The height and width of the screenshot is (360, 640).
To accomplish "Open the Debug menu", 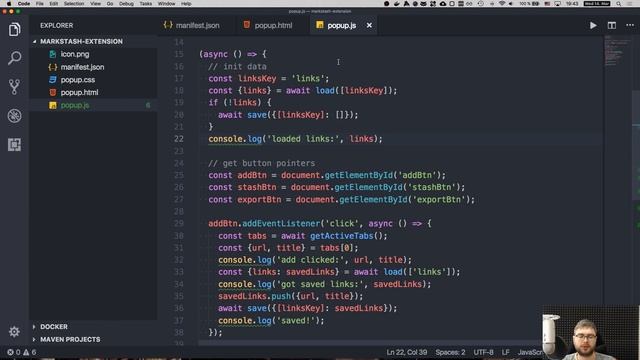I will (x=126, y=4).
